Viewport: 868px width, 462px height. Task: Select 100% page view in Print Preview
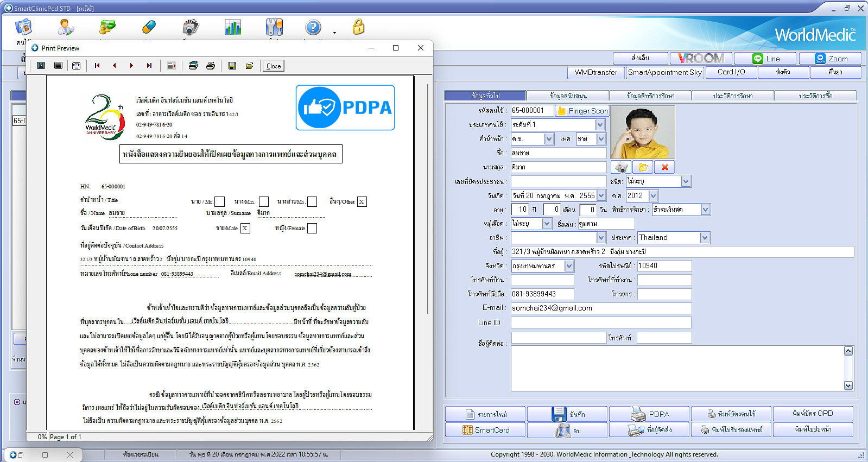tap(59, 66)
